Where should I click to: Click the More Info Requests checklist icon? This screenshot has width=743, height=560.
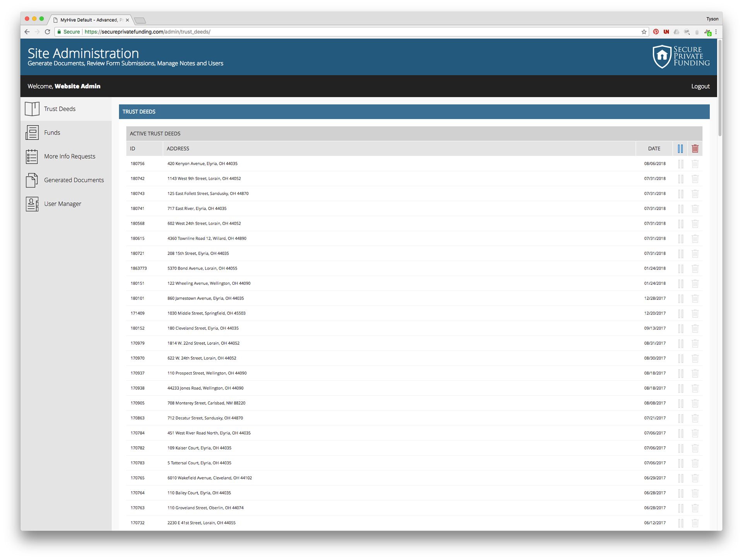(x=32, y=156)
